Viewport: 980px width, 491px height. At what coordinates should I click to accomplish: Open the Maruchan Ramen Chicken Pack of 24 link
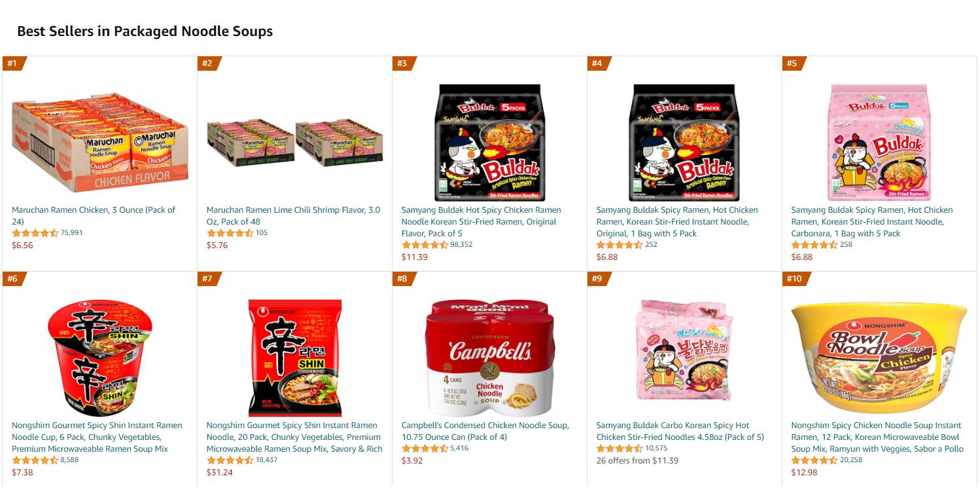coord(94,215)
